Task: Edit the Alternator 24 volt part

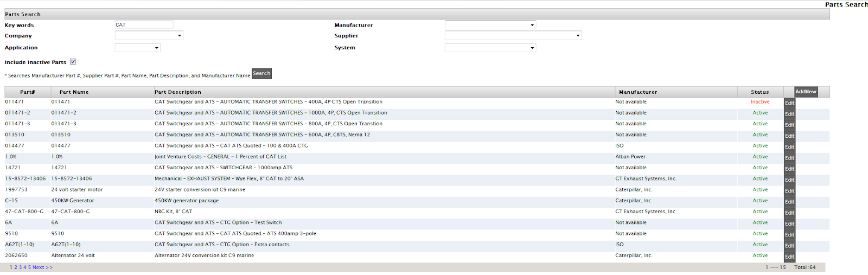Action: (789, 257)
